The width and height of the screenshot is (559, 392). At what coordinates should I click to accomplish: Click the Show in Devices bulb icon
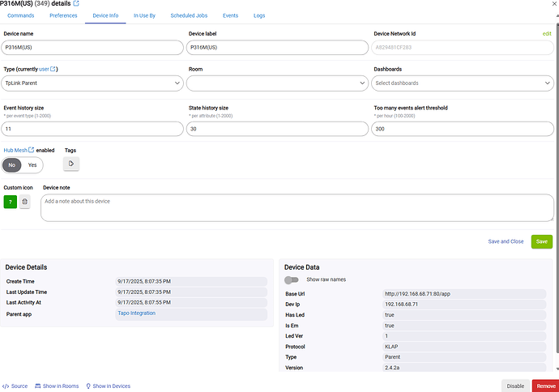click(x=88, y=386)
